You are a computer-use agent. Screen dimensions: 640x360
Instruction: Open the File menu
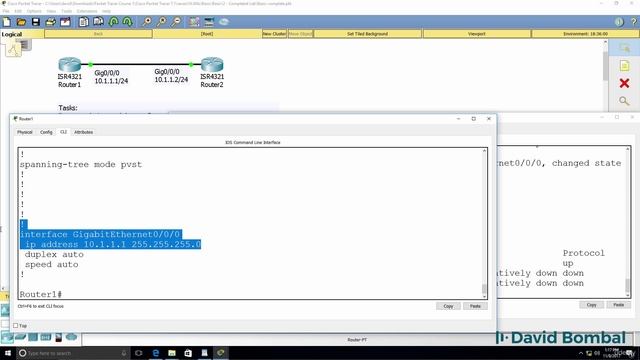point(6,11)
